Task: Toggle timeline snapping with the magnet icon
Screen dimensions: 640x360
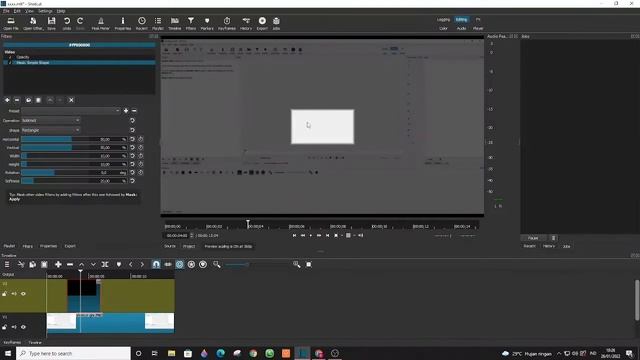Action: (156, 264)
